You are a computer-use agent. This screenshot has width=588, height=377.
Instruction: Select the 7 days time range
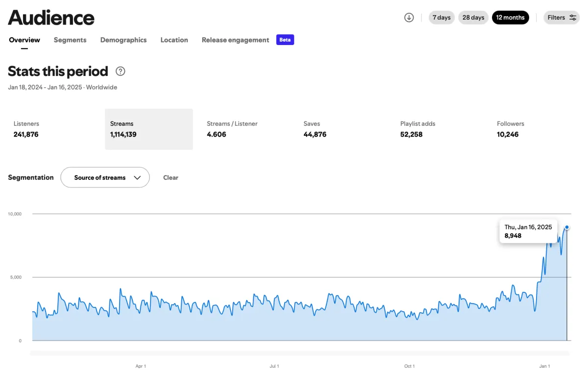pos(441,18)
